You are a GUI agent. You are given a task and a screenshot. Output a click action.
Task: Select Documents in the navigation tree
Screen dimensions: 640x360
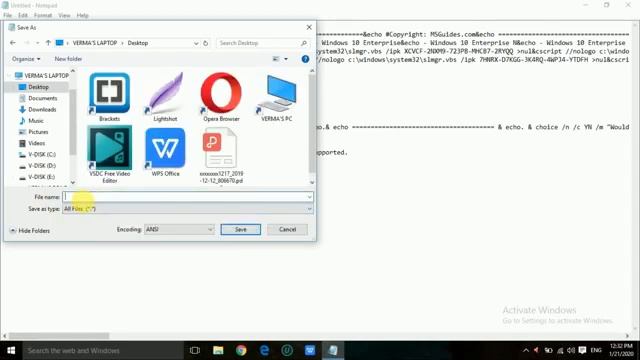[38, 98]
